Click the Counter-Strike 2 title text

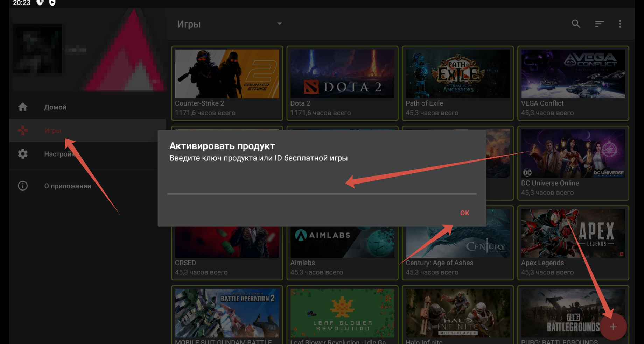click(199, 103)
